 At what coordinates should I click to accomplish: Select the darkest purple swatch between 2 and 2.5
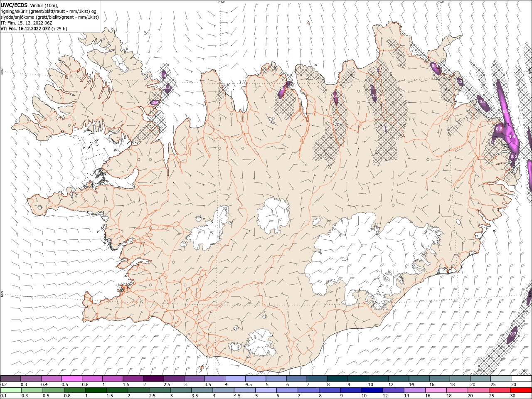(153, 379)
